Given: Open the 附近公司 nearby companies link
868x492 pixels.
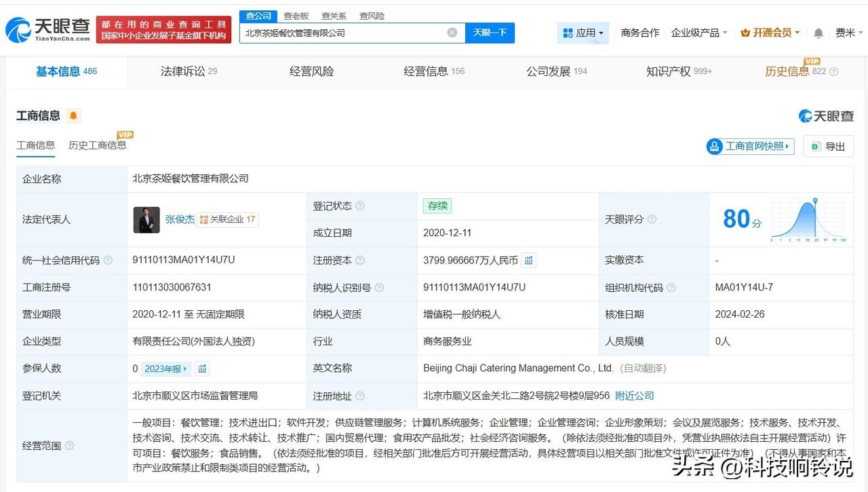Looking at the screenshot, I should coord(635,396).
